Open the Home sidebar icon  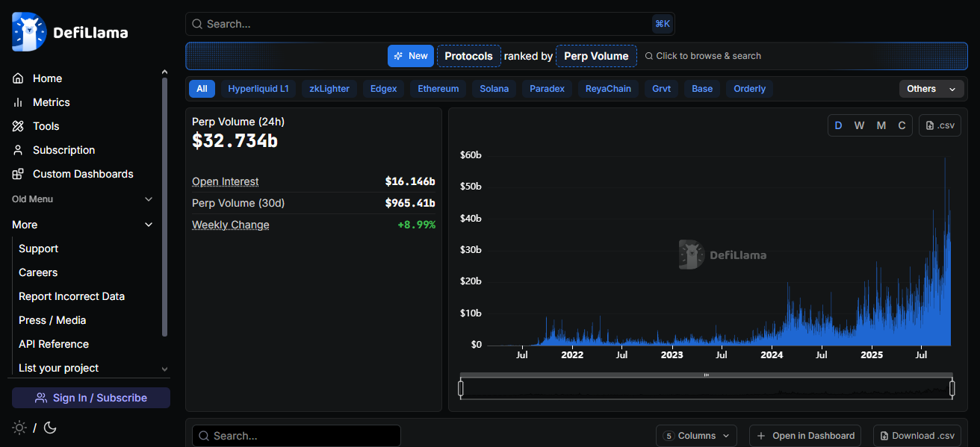click(18, 78)
